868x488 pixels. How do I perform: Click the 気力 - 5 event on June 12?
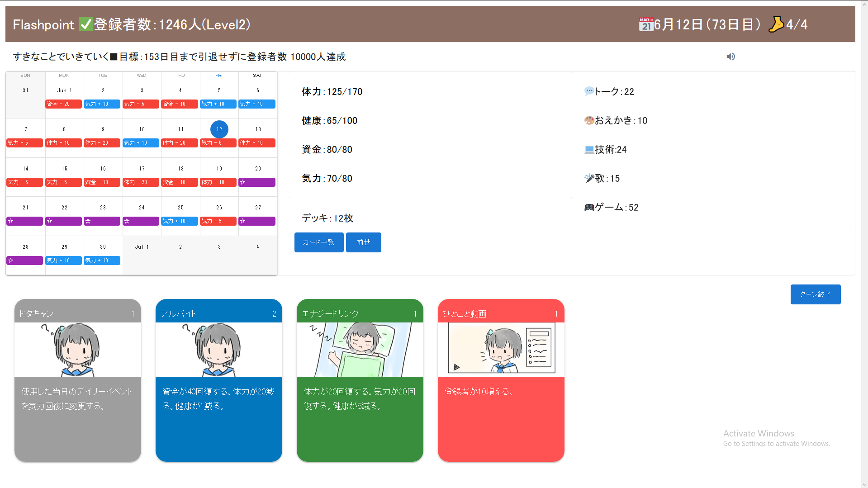[x=218, y=143]
